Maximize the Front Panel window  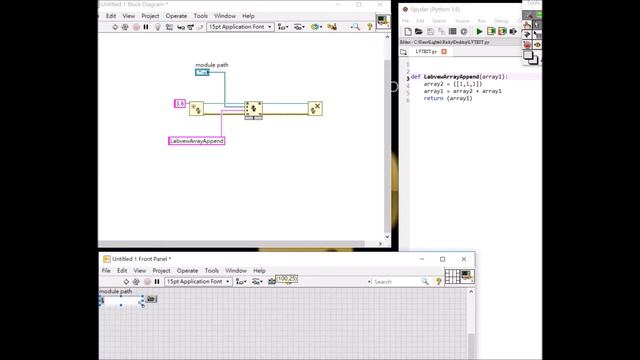[x=442, y=259]
